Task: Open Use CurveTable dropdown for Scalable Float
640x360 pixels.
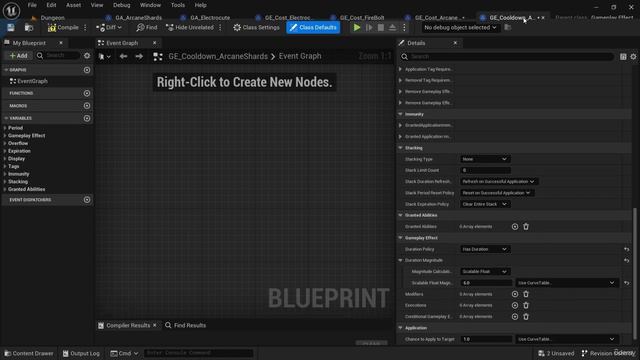Action: (x=567, y=283)
